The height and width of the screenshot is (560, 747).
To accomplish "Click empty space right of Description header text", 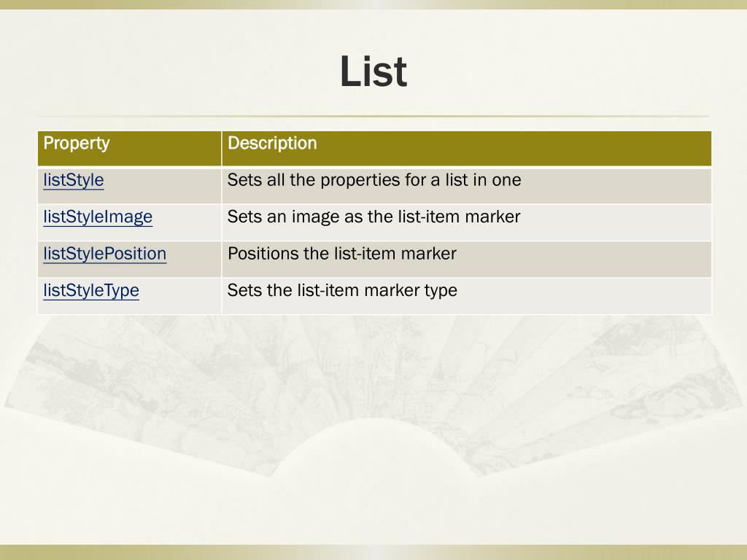I will coord(514,149).
